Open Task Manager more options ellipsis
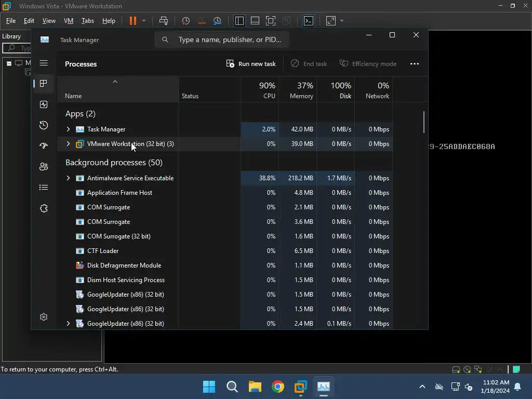This screenshot has height=399, width=532. click(x=414, y=64)
